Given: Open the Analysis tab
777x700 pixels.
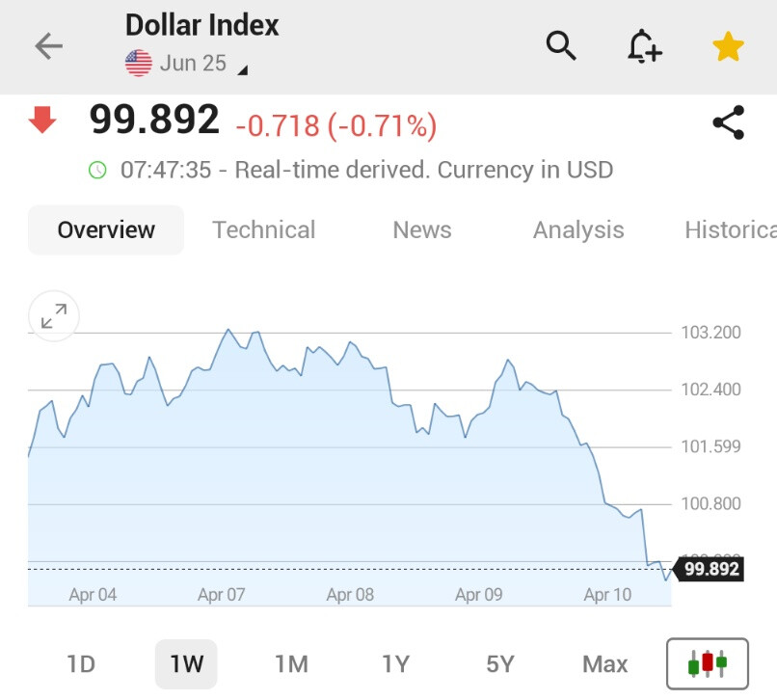Looking at the screenshot, I should pyautogui.click(x=578, y=229).
